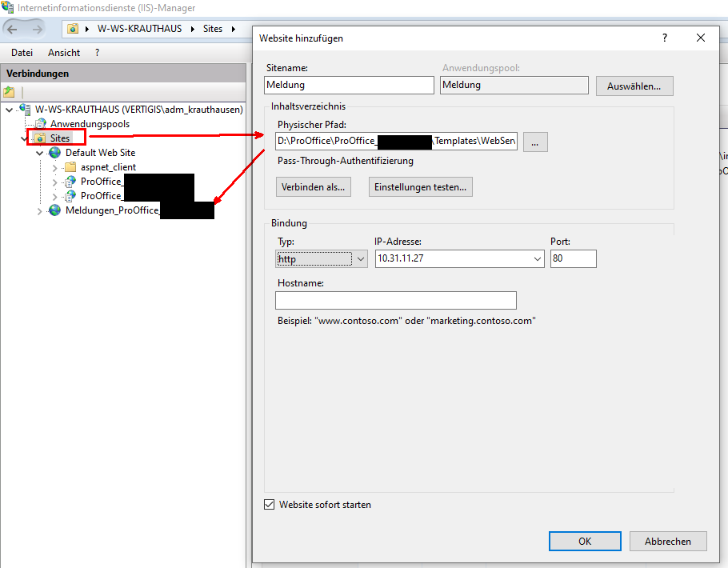Close the Website hinzufügen dialog

pyautogui.click(x=701, y=38)
